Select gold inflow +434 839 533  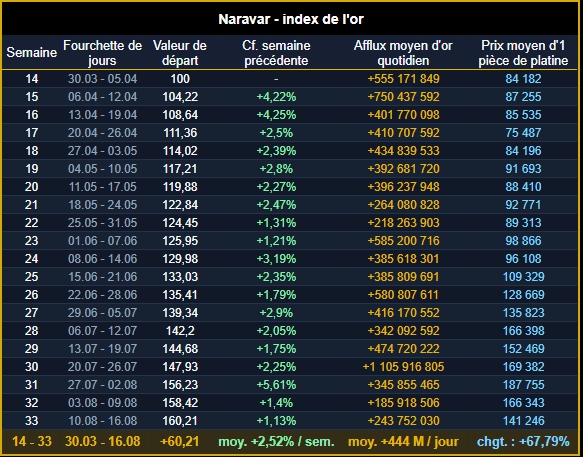pos(403,151)
